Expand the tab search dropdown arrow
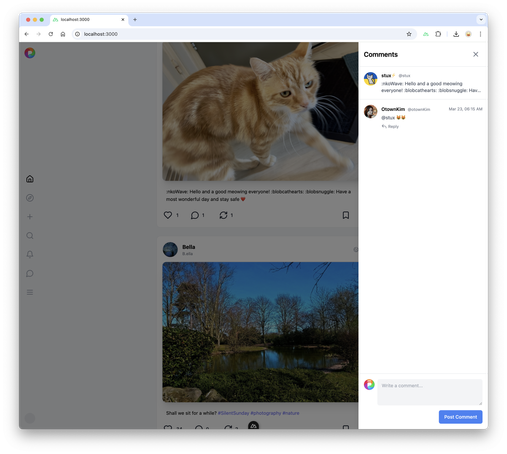The image size is (507, 454). (x=481, y=20)
